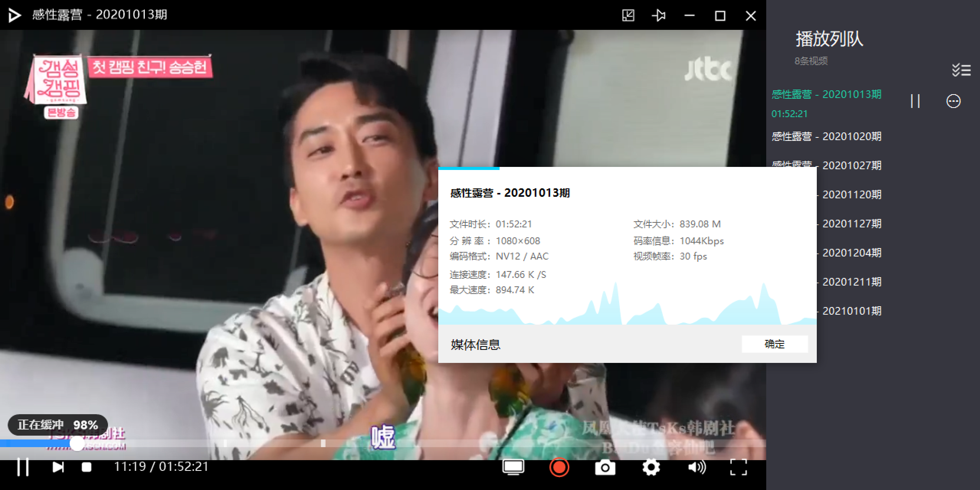Skip to the next video
Screen dimensions: 980x490
coord(58,467)
